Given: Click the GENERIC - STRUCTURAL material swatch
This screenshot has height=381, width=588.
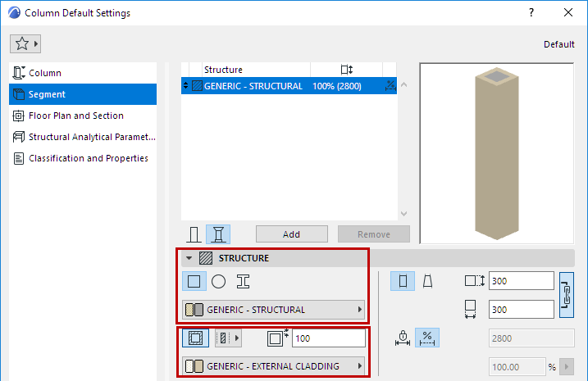Looking at the screenshot, I should [x=194, y=310].
